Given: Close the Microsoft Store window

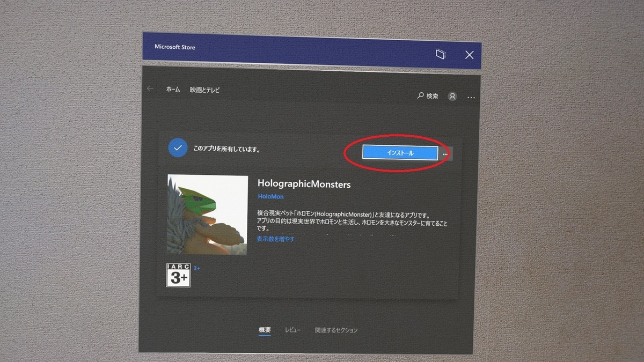Looking at the screenshot, I should tap(470, 55).
